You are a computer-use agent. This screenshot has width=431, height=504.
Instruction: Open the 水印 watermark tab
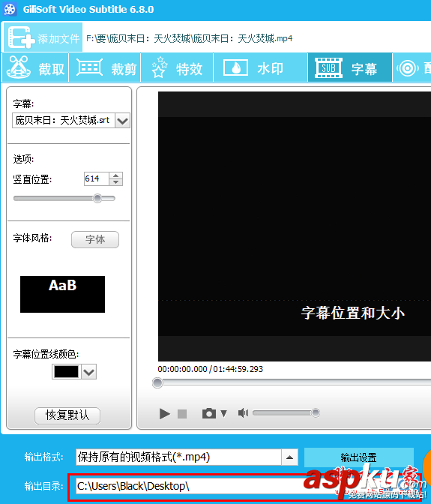coord(260,67)
